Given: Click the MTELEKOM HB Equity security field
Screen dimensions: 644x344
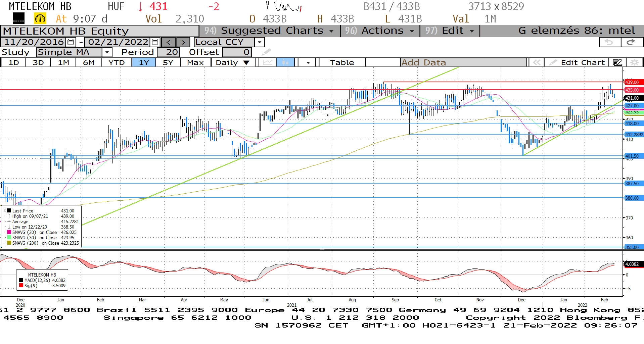Looking at the screenshot, I should point(100,31).
